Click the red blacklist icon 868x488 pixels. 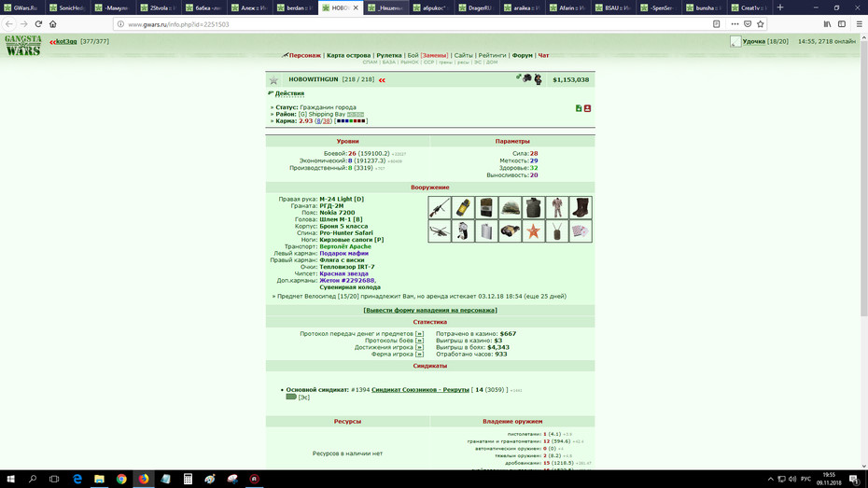[587, 108]
